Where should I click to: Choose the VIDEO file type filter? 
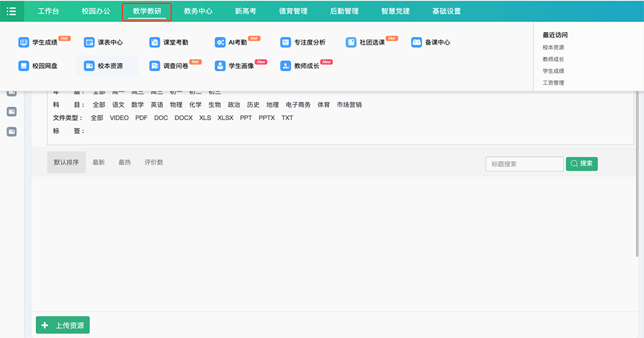[119, 118]
